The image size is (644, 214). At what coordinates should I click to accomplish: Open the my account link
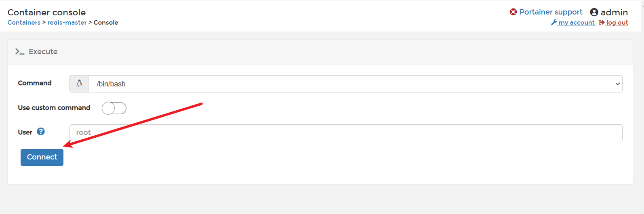[577, 23]
